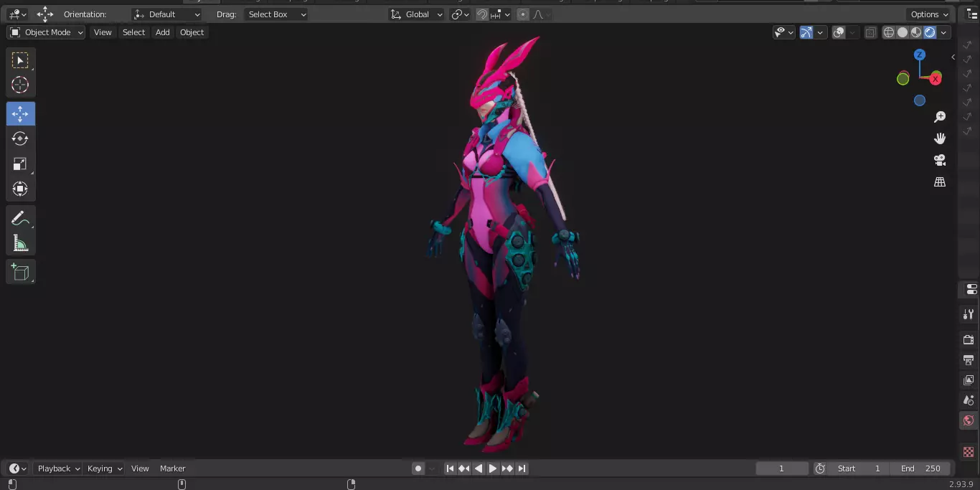Open the timeline editor type dropdown
The height and width of the screenshot is (490, 980).
pyautogui.click(x=18, y=468)
